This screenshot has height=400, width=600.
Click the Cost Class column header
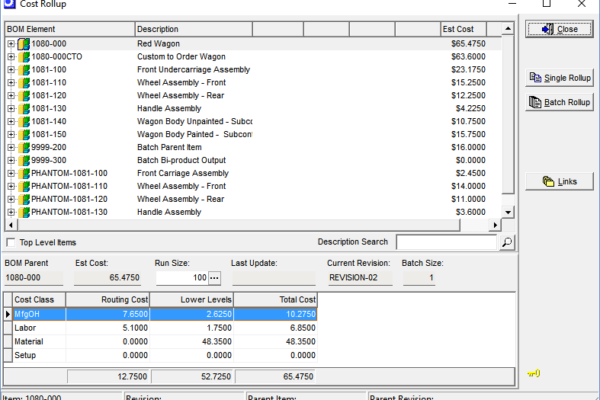[39, 300]
